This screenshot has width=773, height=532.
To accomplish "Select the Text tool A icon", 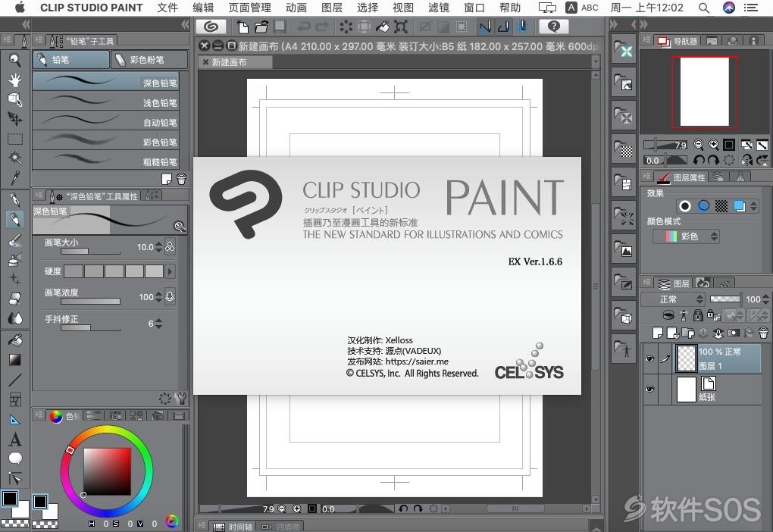I will click(15, 440).
